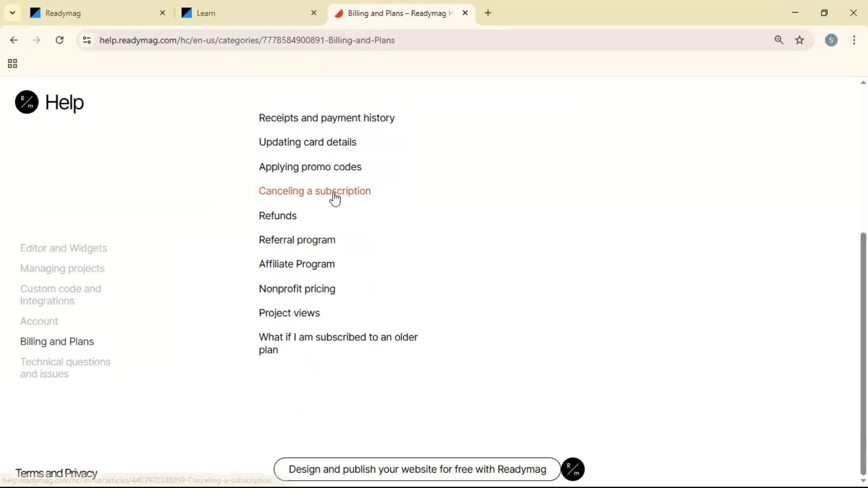The width and height of the screenshot is (868, 488).
Task: Open the Refunds article
Action: 277,216
